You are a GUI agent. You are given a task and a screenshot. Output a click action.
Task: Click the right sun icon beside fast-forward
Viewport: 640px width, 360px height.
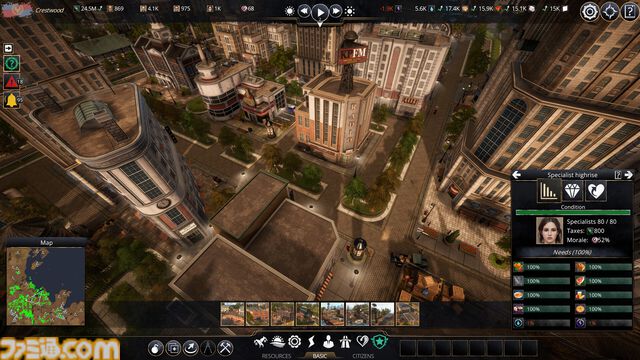[350, 11]
